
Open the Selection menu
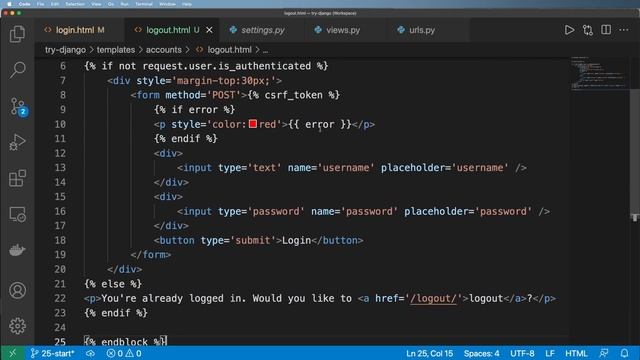(x=75, y=4)
